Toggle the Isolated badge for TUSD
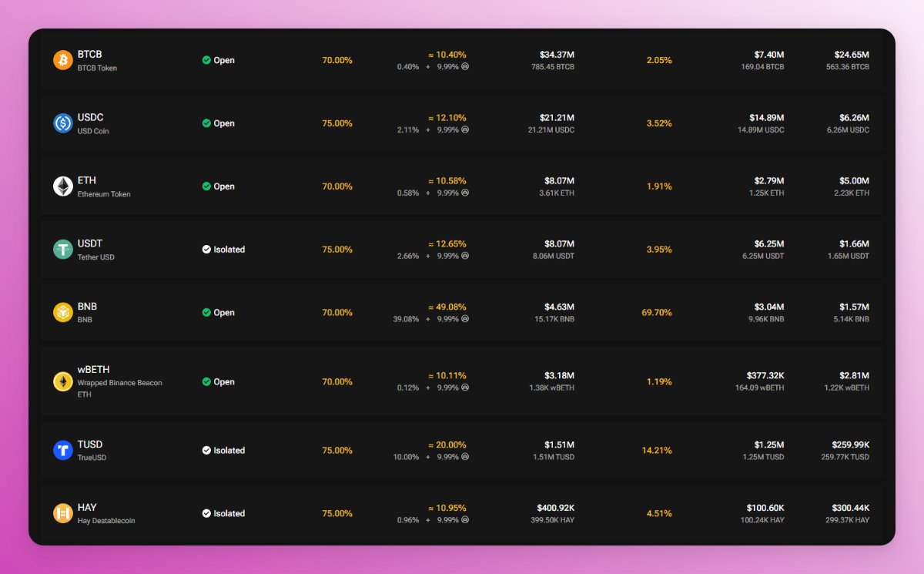The height and width of the screenshot is (574, 924). [223, 450]
